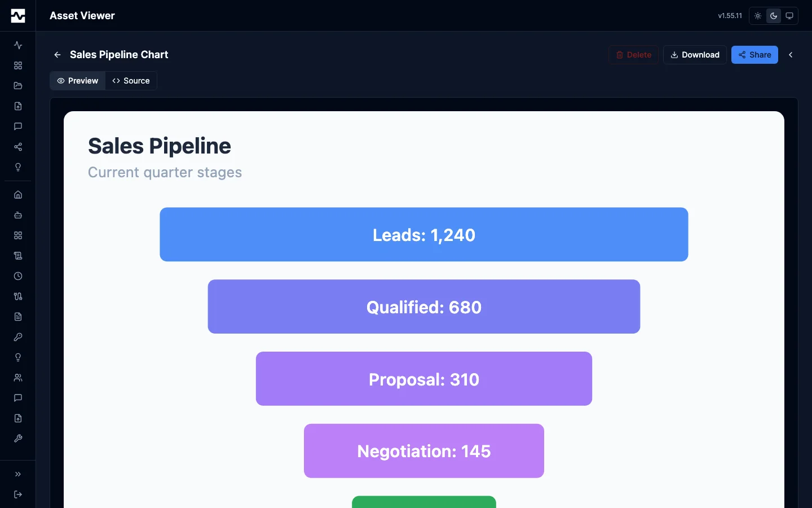Collapse the right panel chevron beside Share
This screenshot has height=508, width=812.
791,55
